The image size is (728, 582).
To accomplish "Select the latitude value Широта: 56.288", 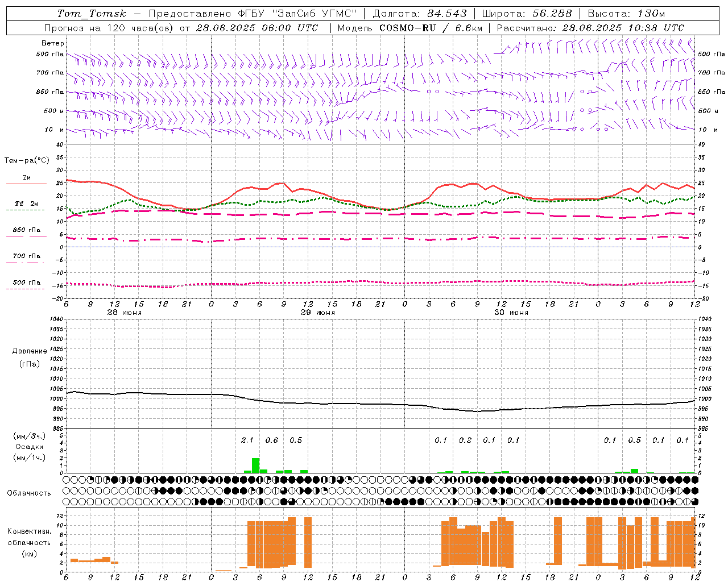I will pos(527,14).
